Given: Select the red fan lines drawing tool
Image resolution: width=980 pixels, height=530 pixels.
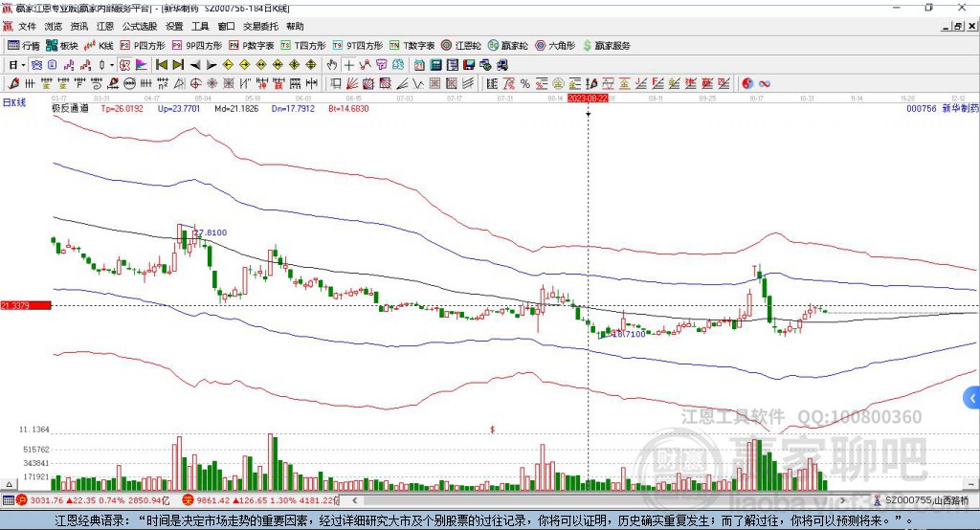Looking at the screenshot, I should [352, 84].
